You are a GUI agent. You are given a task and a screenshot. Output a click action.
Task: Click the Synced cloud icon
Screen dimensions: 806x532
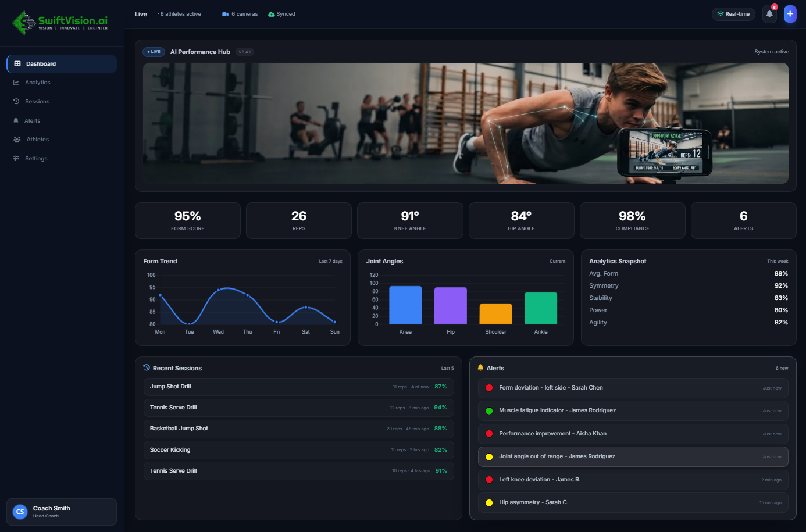click(272, 14)
